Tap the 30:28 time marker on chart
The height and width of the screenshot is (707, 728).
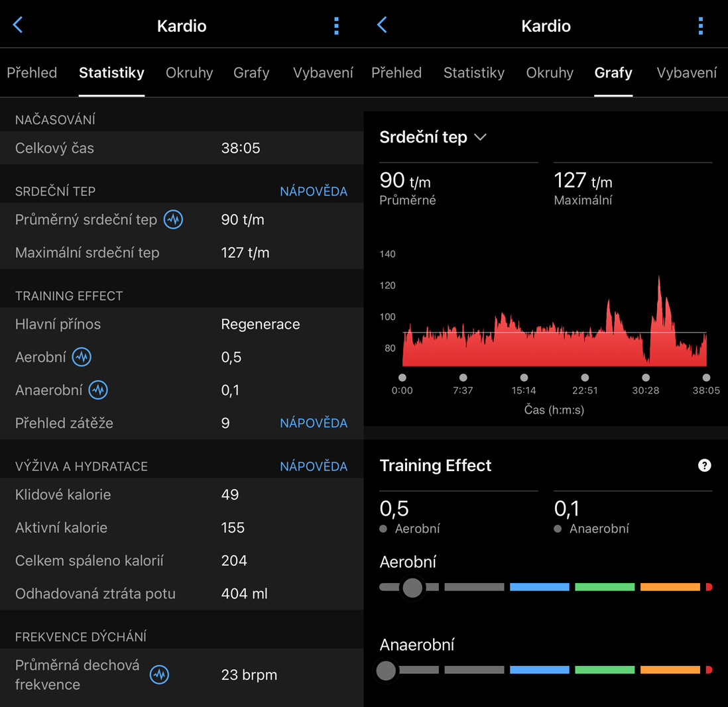646,378
